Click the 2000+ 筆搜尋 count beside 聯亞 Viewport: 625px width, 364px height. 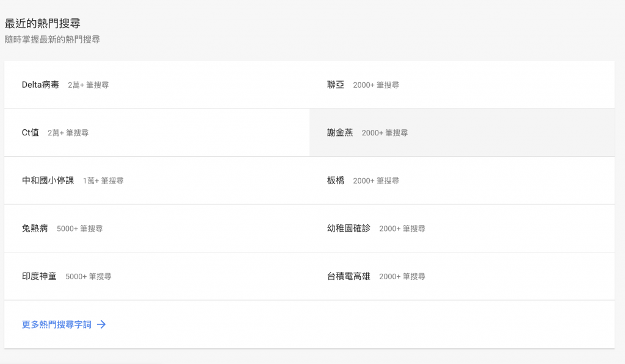pyautogui.click(x=376, y=85)
